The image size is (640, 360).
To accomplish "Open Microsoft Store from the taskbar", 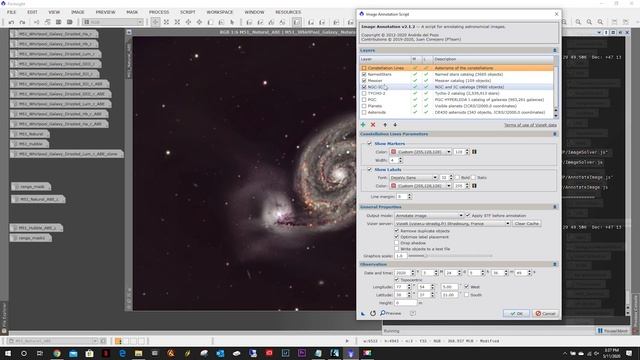I will pyautogui.click(x=89, y=353).
